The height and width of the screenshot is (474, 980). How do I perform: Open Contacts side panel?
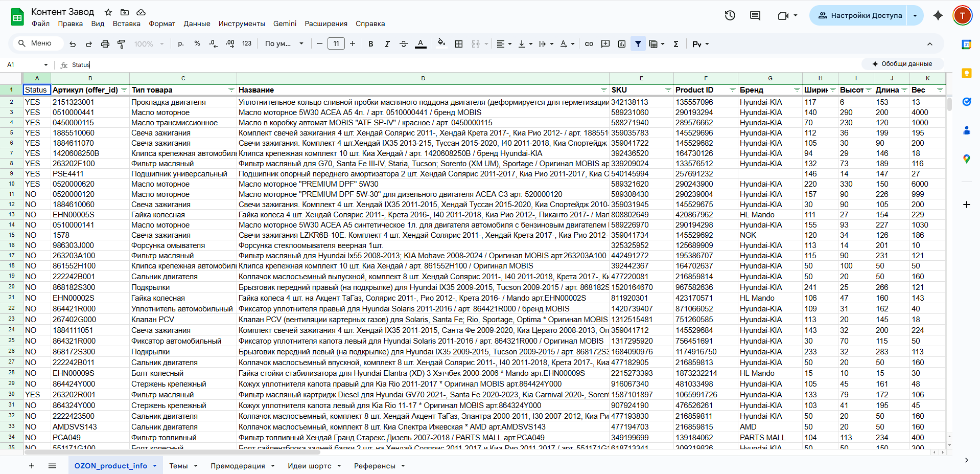[967, 130]
